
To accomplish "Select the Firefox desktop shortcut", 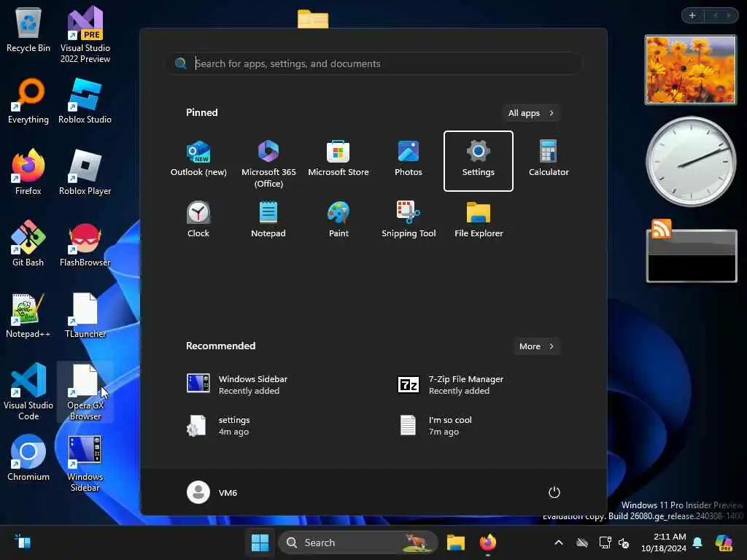I will [28, 172].
